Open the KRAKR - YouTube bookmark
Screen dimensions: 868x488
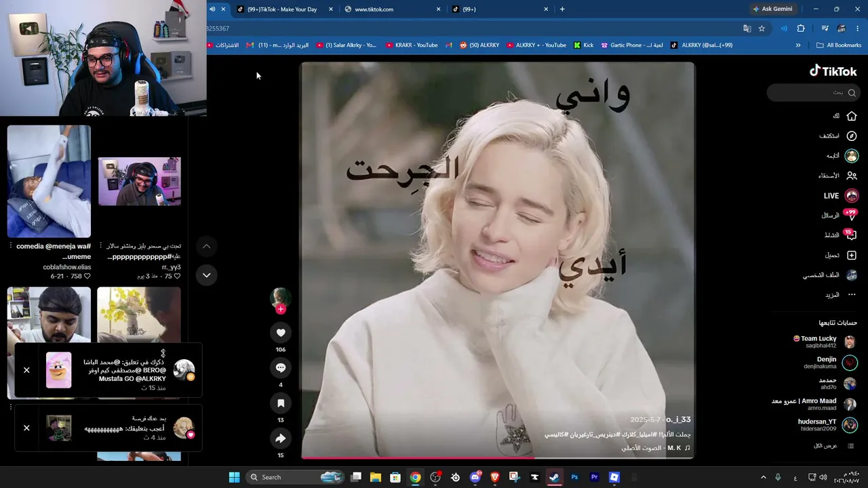[412, 45]
